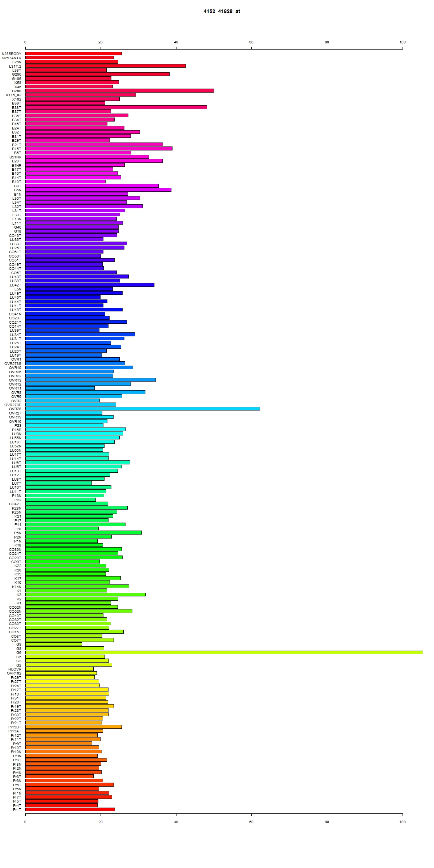
Task: Click the green bar for sample K3
Action: click(x=85, y=595)
